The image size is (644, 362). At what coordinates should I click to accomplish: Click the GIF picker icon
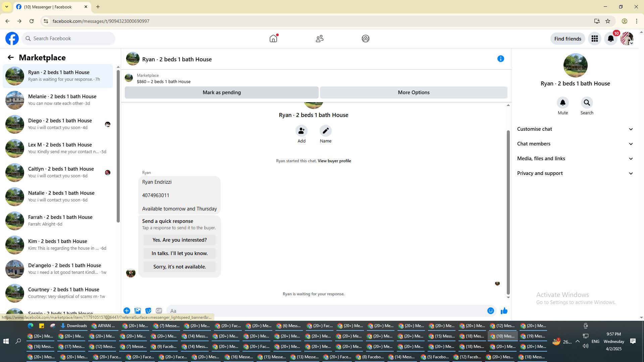(159, 311)
